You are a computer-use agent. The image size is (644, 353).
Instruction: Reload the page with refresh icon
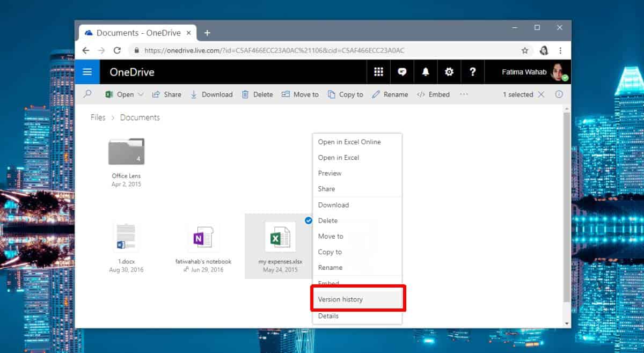coord(117,50)
